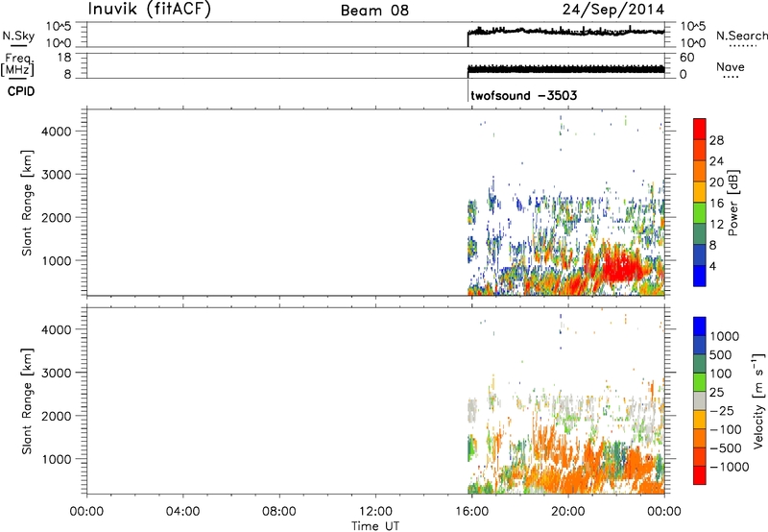Click the "16" label on Power colorbar
This screenshot has height=532, width=768.
(716, 203)
